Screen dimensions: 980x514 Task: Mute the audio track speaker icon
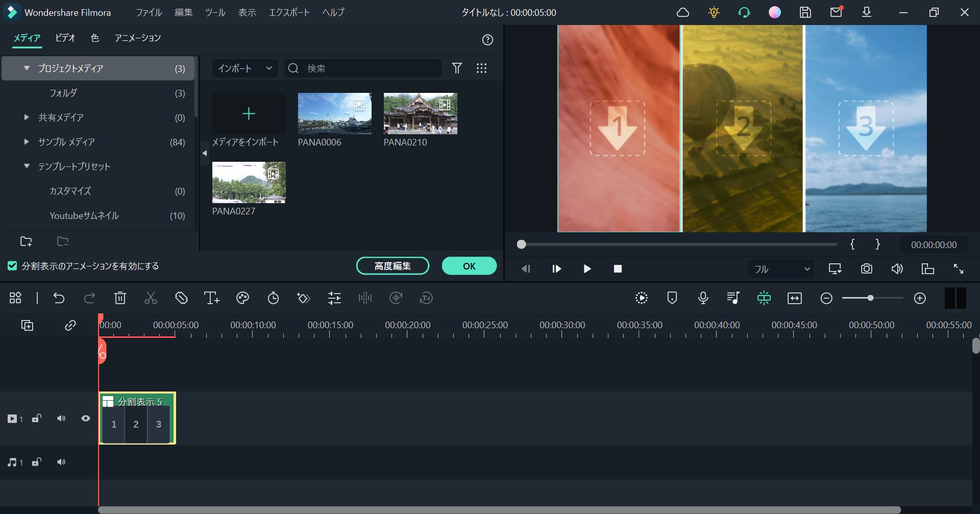[61, 462]
